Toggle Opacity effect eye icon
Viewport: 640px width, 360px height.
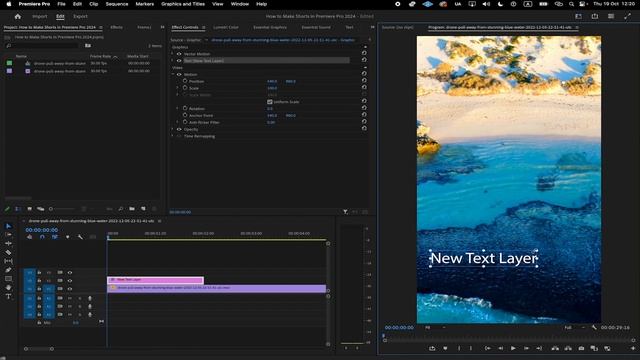click(x=179, y=129)
